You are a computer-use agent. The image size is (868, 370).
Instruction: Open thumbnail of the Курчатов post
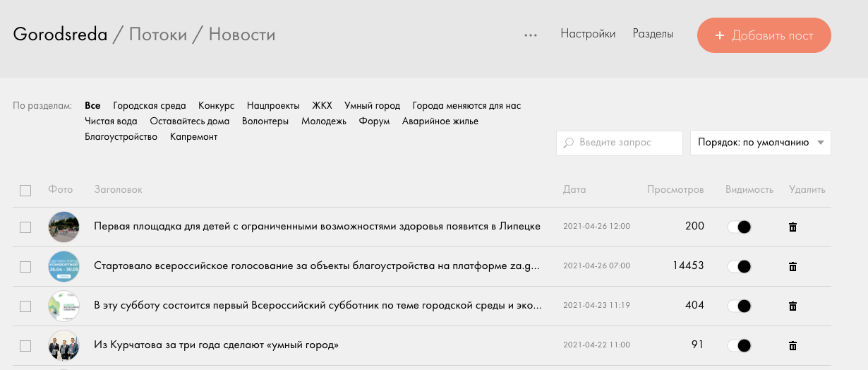pos(64,345)
